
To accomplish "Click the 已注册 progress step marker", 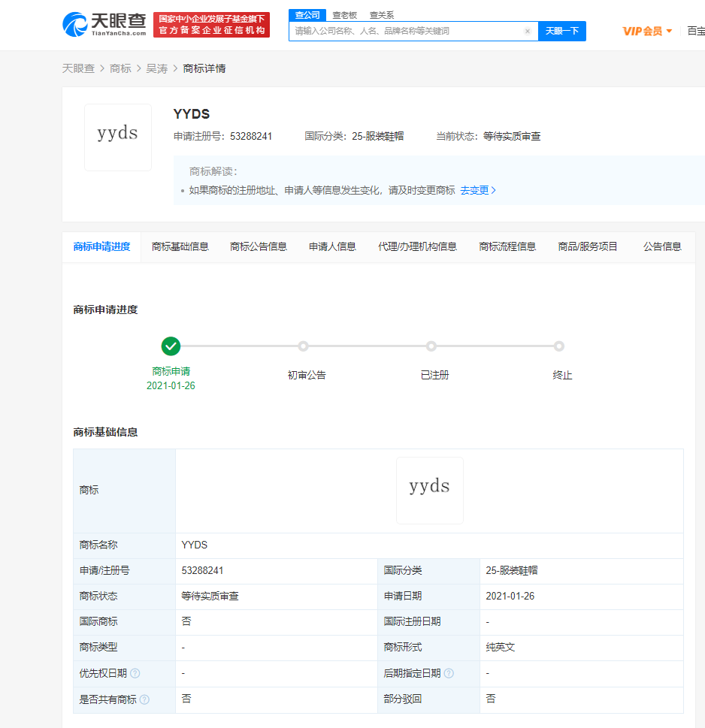I will [431, 346].
